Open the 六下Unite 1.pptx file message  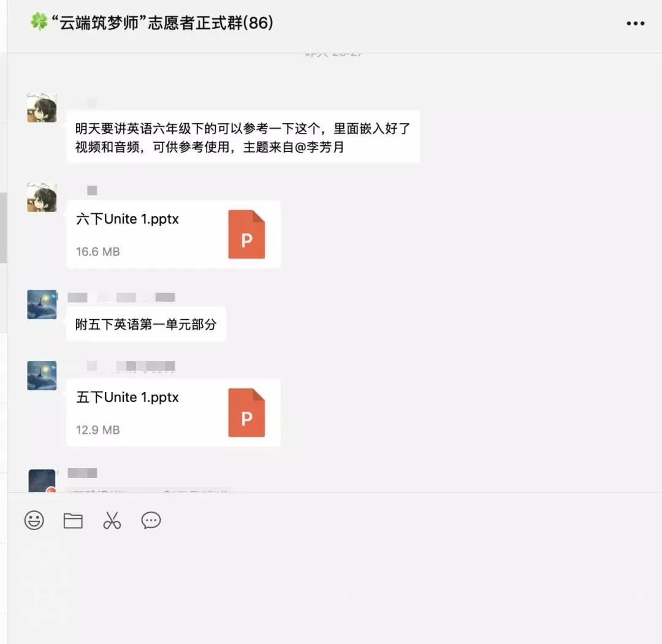pos(173,234)
